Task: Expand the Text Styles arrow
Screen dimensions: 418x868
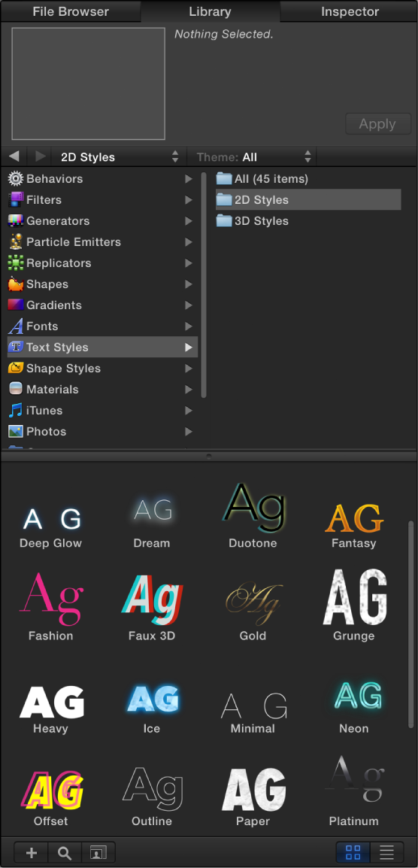Action: [x=189, y=347]
